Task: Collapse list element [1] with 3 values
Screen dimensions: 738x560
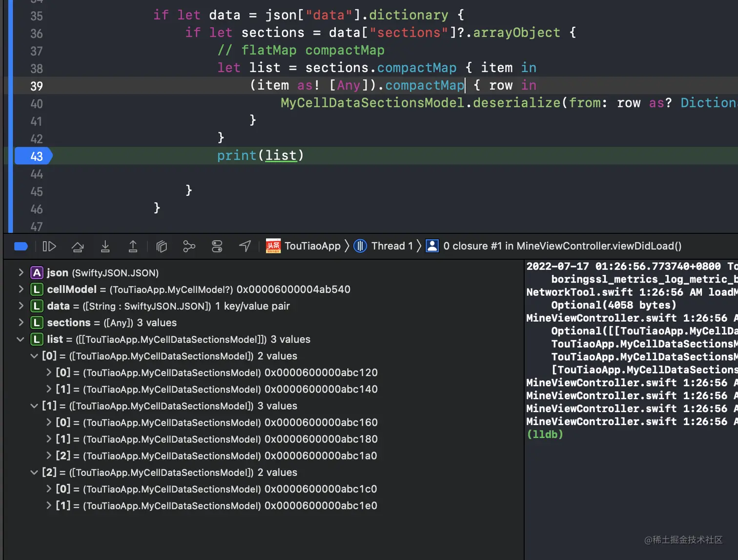Action: (x=34, y=406)
